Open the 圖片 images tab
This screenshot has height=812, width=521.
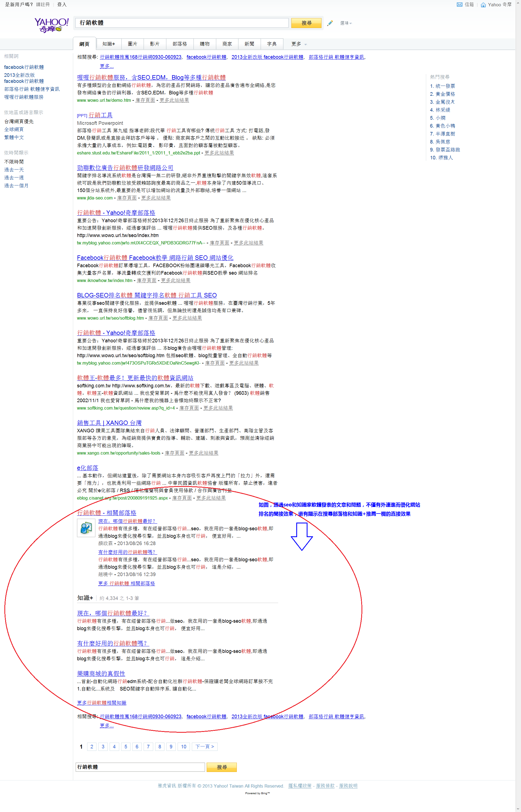click(x=132, y=44)
